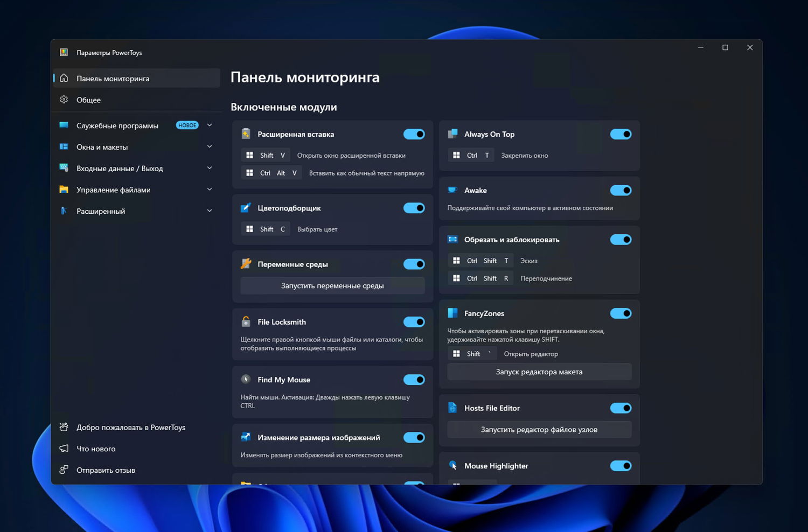808x532 pixels.
Task: Toggle Изменение размера изображений off
Action: pos(414,437)
